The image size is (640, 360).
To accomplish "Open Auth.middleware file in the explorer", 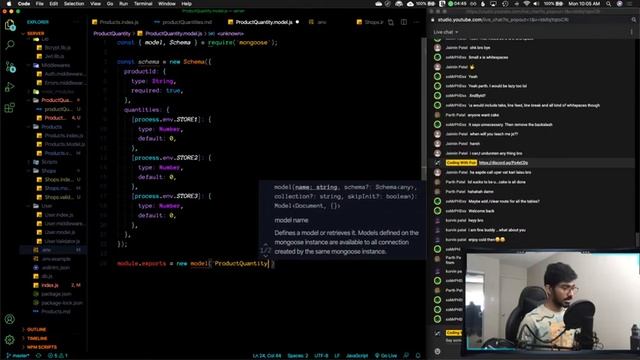I will [x=64, y=74].
